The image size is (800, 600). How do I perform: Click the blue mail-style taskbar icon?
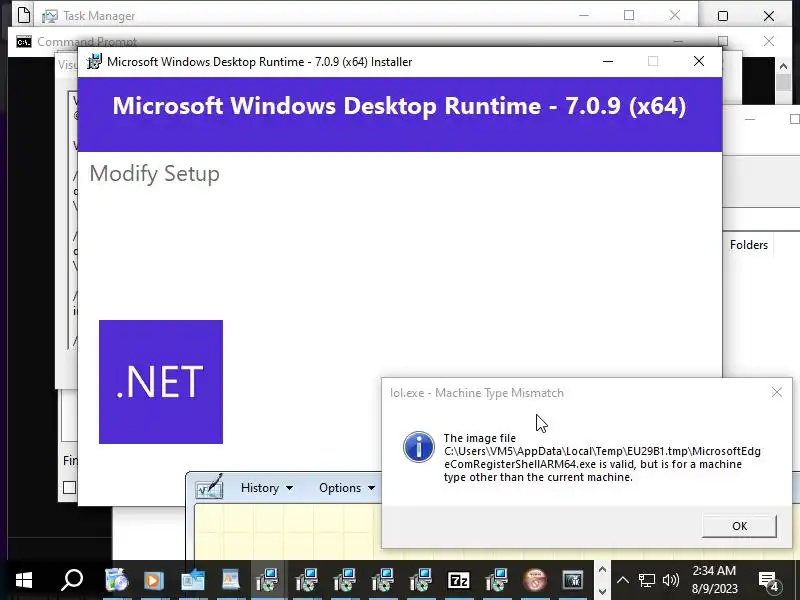pyautogui.click(x=192, y=581)
